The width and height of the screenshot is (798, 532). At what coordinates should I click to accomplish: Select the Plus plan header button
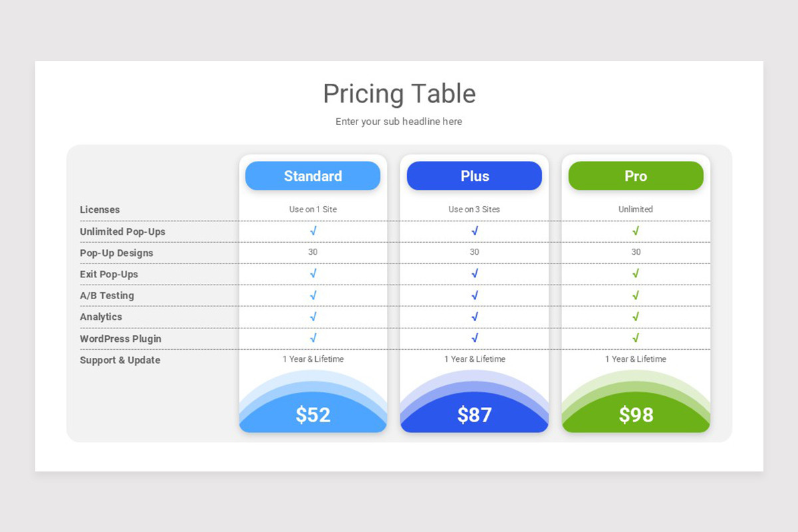474,176
